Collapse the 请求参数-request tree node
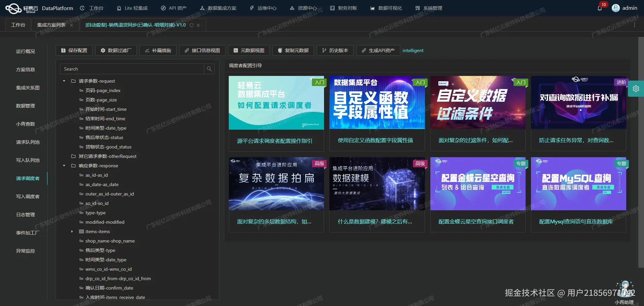644x306 pixels. 64,81
